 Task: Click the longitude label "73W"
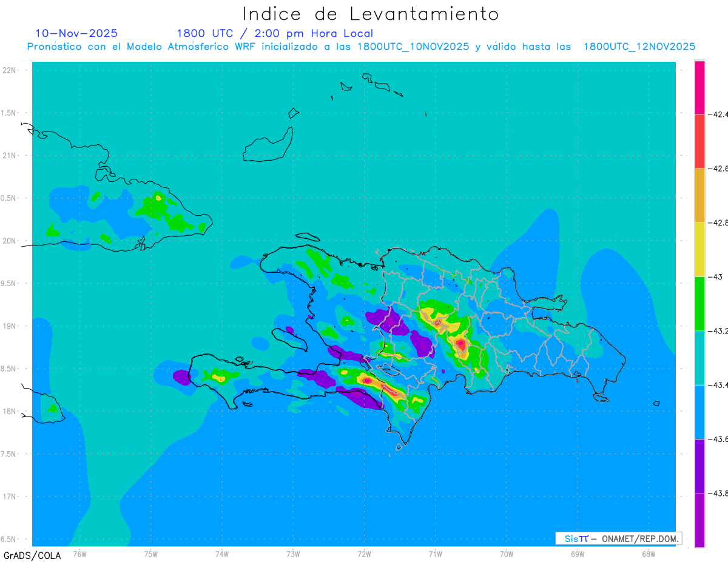pyautogui.click(x=293, y=554)
